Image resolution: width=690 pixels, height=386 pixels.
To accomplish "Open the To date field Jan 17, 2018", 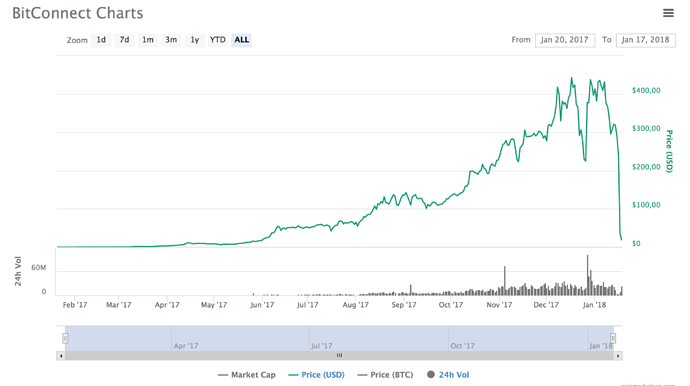I will coord(646,40).
